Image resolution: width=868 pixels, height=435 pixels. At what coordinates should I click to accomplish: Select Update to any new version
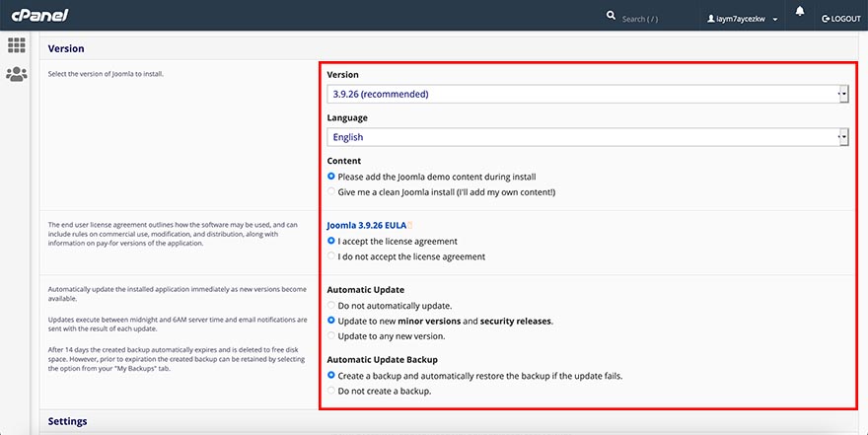(331, 335)
